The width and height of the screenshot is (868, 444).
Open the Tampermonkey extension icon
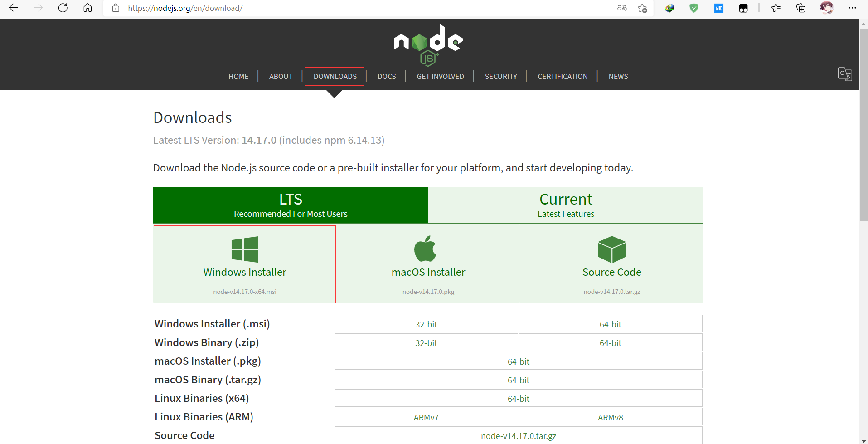pyautogui.click(x=743, y=8)
